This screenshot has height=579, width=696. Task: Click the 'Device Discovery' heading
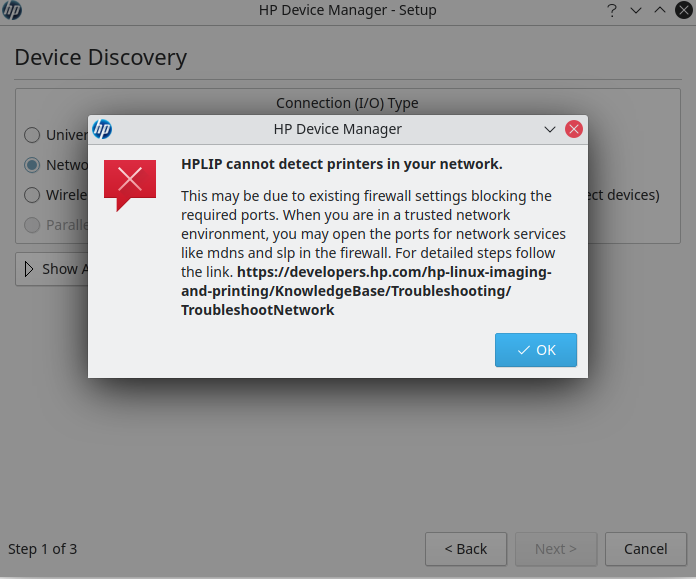point(101,57)
